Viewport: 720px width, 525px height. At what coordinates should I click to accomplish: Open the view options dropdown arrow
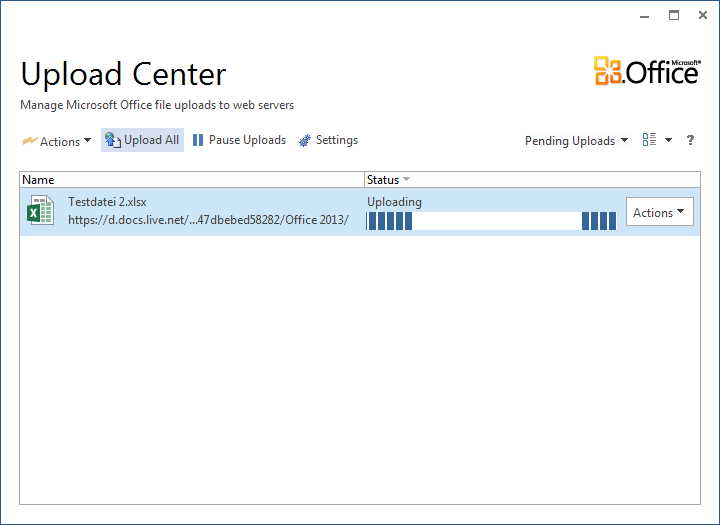coord(669,140)
